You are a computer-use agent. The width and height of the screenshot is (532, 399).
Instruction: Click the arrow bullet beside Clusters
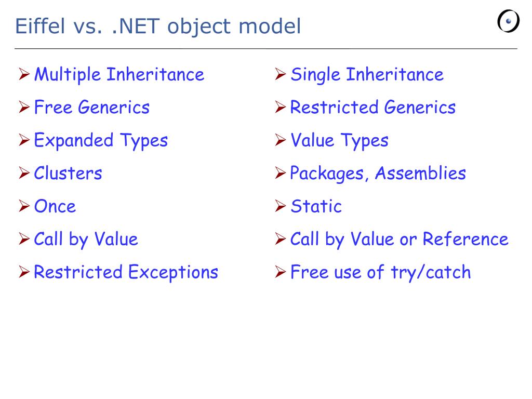[x=24, y=172]
